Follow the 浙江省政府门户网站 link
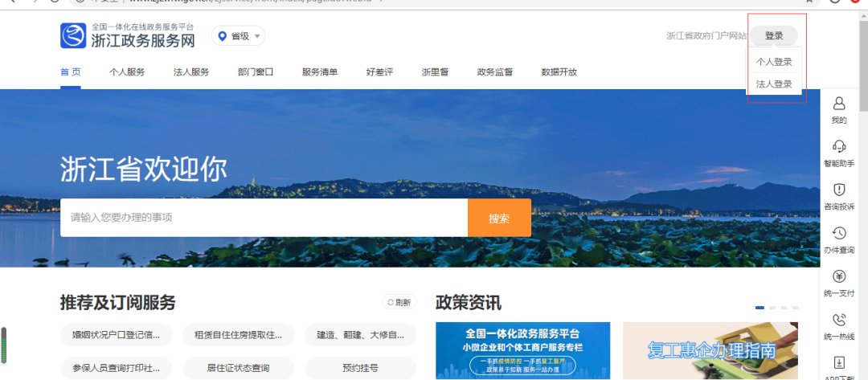This screenshot has height=380, width=868. coord(706,36)
